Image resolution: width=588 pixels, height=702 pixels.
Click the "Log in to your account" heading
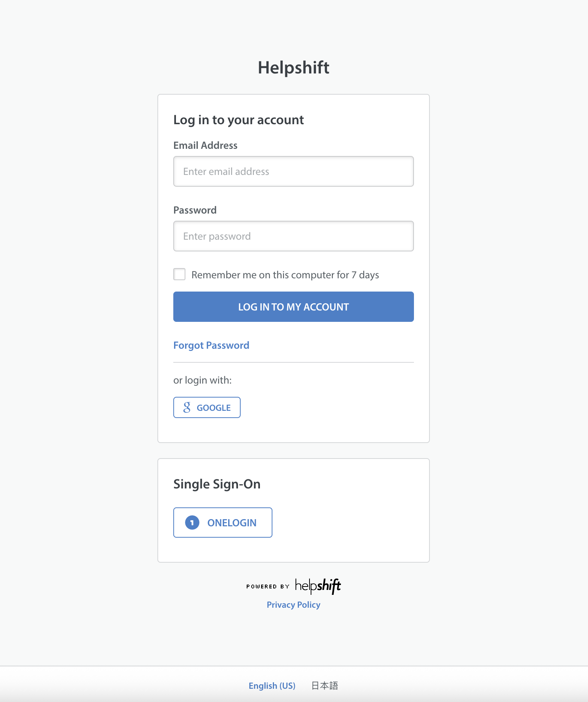click(x=238, y=120)
